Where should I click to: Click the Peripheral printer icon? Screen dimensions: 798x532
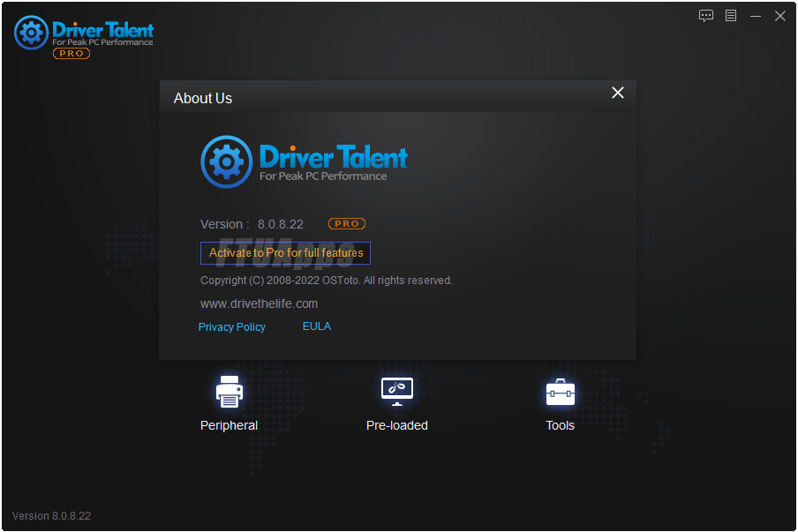point(229,392)
